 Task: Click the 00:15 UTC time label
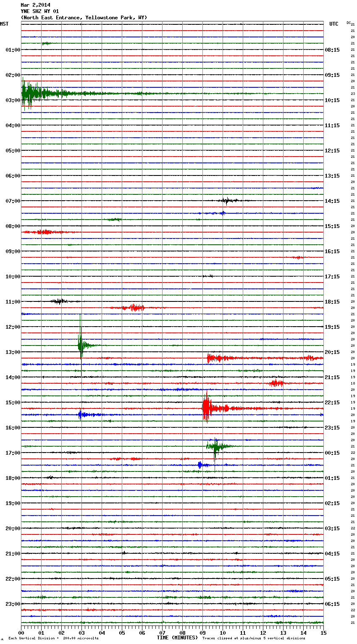coord(332,453)
